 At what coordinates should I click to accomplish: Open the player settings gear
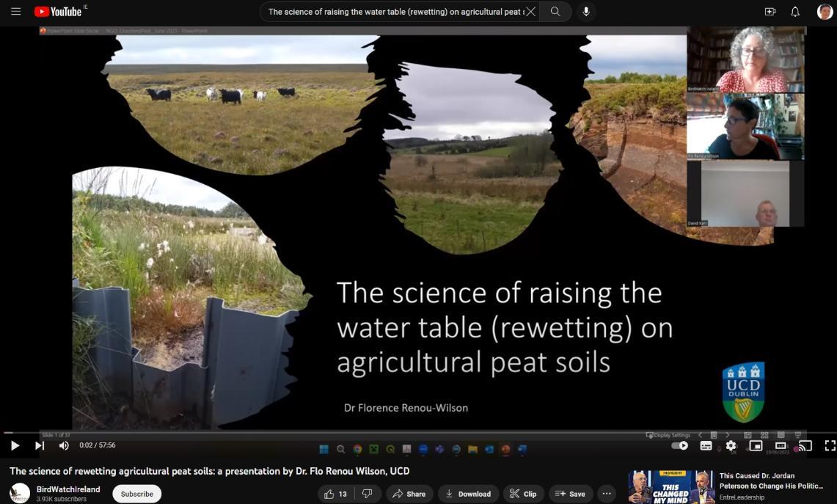pos(731,445)
